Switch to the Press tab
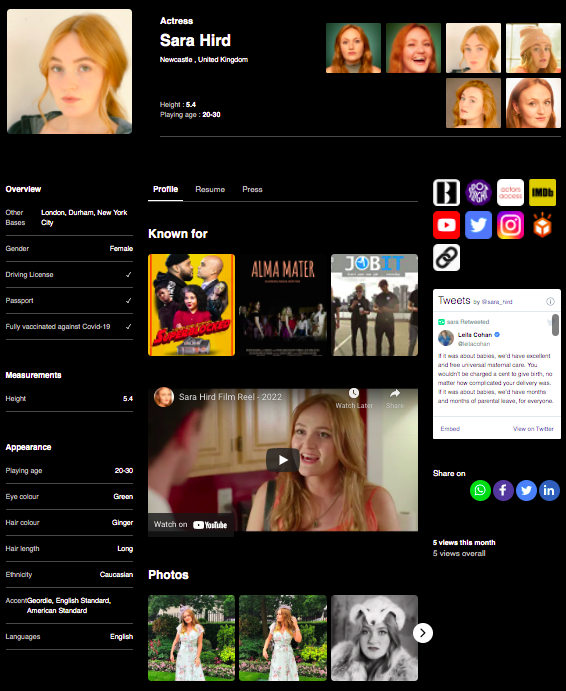The height and width of the screenshot is (691, 566). [x=252, y=189]
